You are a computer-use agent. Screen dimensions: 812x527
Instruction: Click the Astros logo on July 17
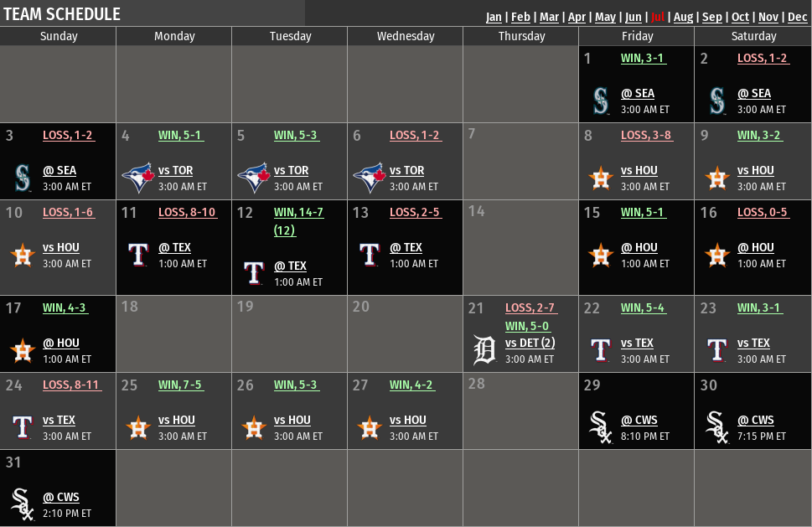(x=23, y=350)
